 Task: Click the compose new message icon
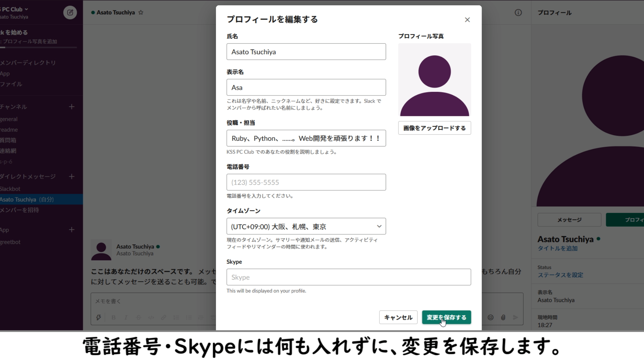pyautogui.click(x=70, y=13)
